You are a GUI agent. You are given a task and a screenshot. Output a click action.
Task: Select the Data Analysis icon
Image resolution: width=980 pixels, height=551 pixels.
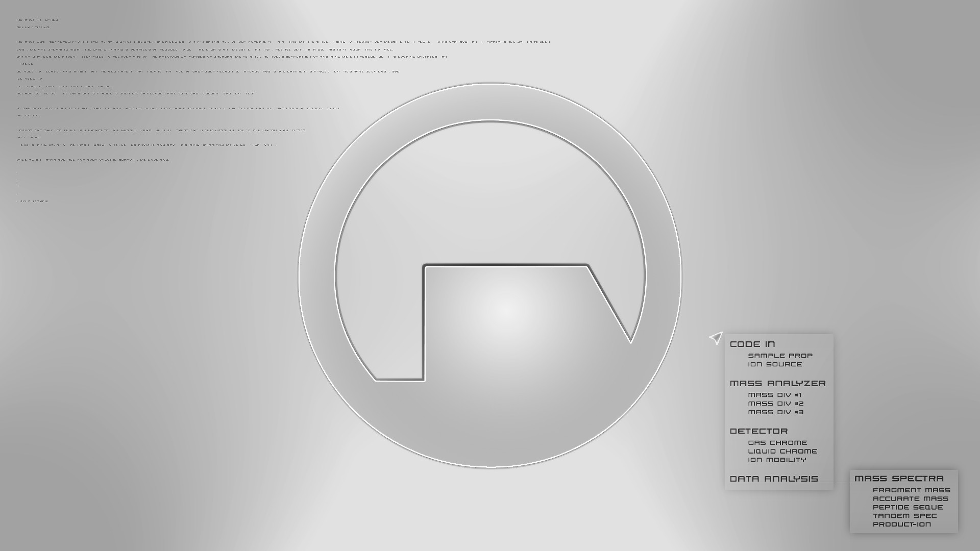click(774, 479)
